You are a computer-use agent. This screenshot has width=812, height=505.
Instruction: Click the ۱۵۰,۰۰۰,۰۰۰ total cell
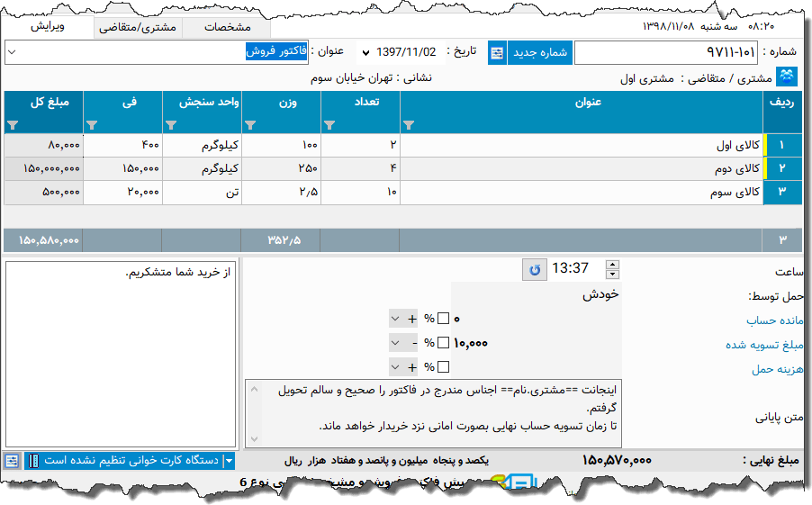click(43, 168)
